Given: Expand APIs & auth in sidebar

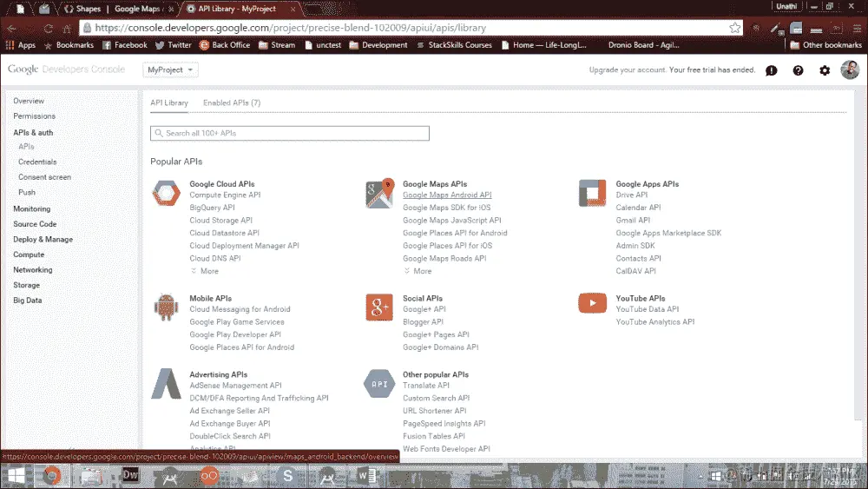Looking at the screenshot, I should point(33,132).
